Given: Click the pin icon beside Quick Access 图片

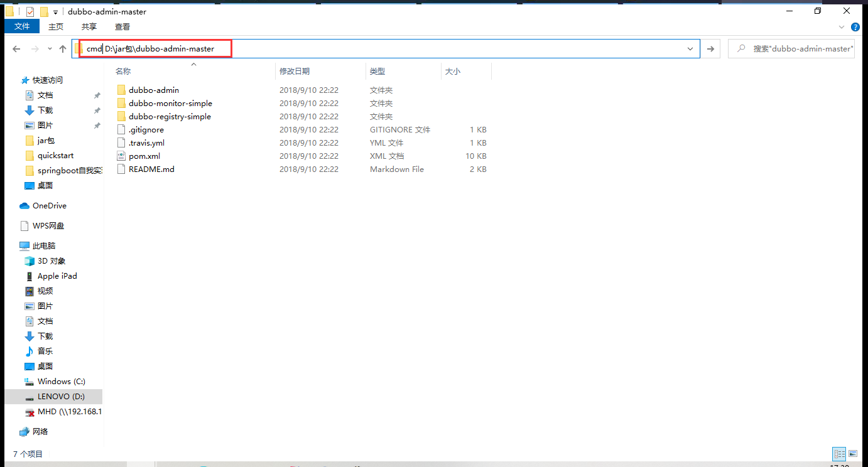Looking at the screenshot, I should (97, 126).
